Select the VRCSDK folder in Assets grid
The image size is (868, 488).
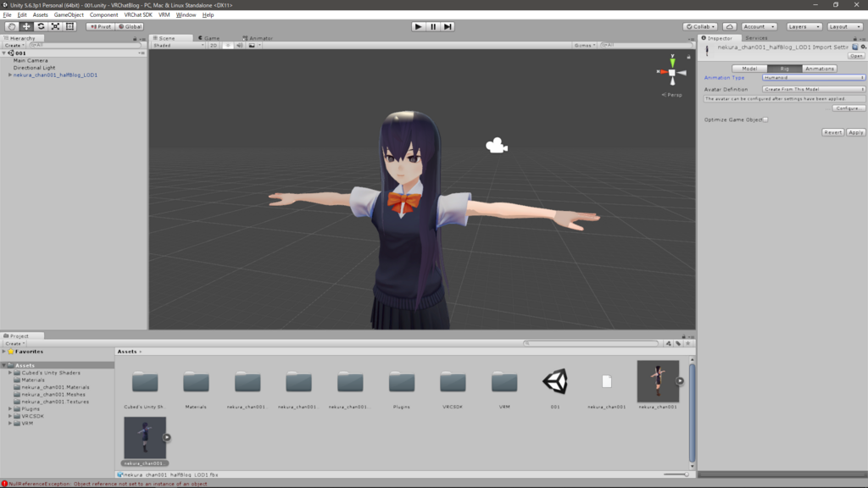pyautogui.click(x=453, y=382)
